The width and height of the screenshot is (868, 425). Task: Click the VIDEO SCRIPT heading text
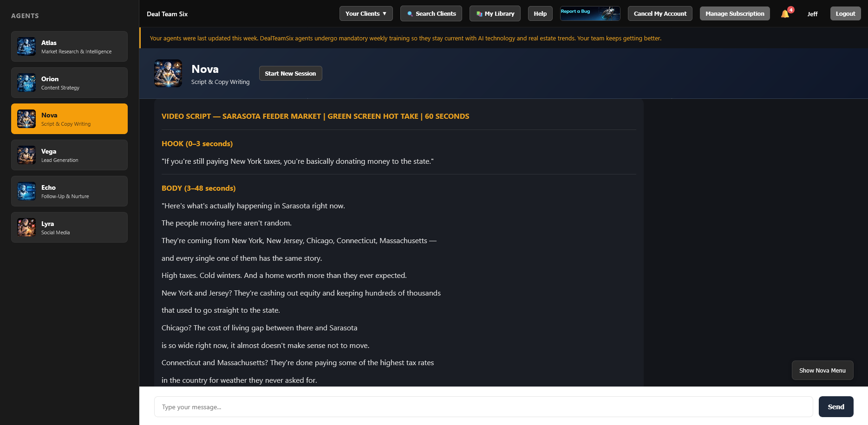click(x=315, y=116)
